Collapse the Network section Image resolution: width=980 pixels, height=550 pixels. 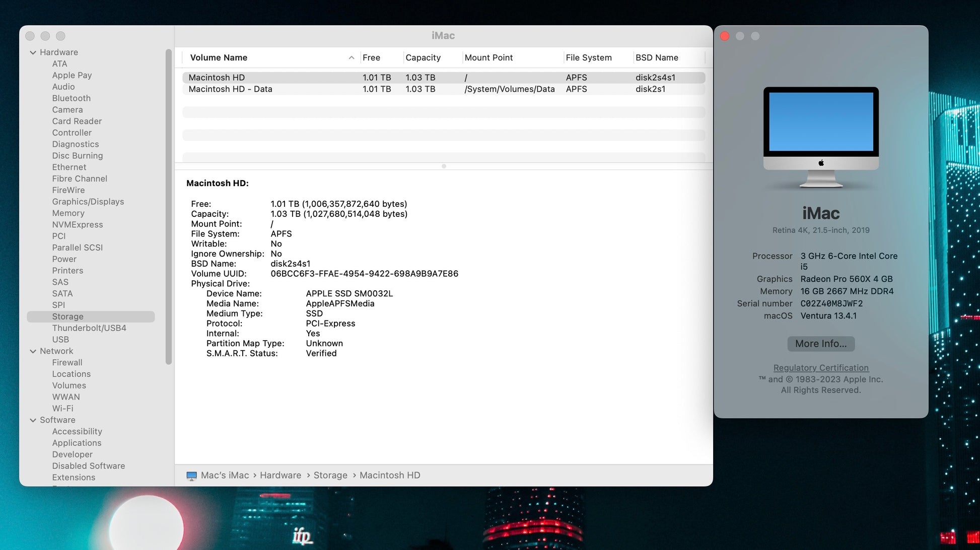coord(33,351)
